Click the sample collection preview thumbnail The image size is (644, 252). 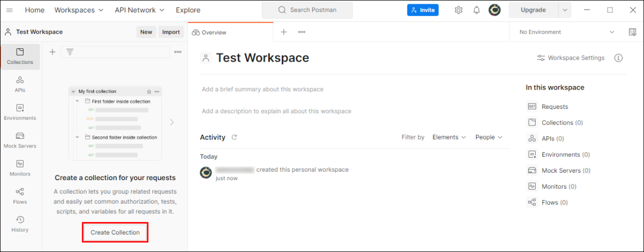(x=115, y=123)
